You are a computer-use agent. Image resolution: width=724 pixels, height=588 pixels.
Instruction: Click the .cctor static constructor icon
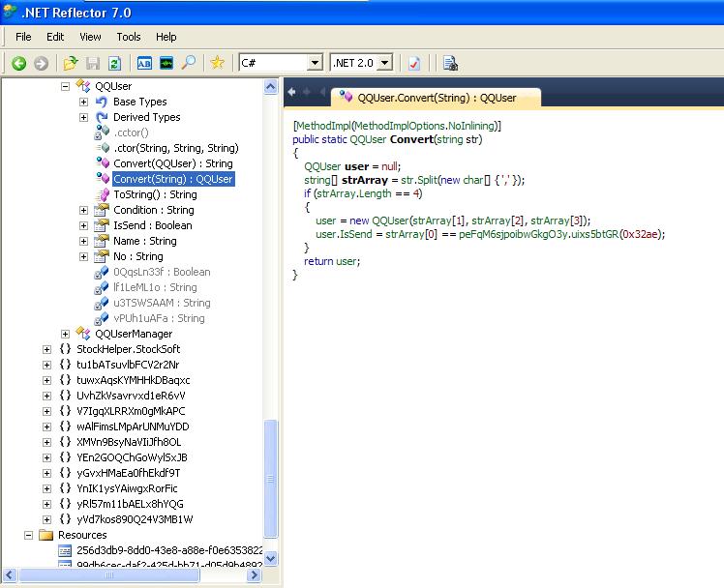pos(102,132)
